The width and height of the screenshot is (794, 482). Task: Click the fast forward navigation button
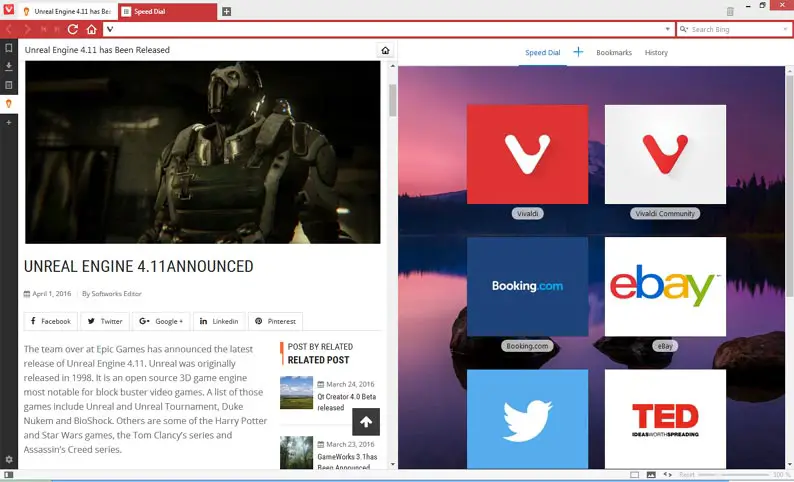(57, 29)
